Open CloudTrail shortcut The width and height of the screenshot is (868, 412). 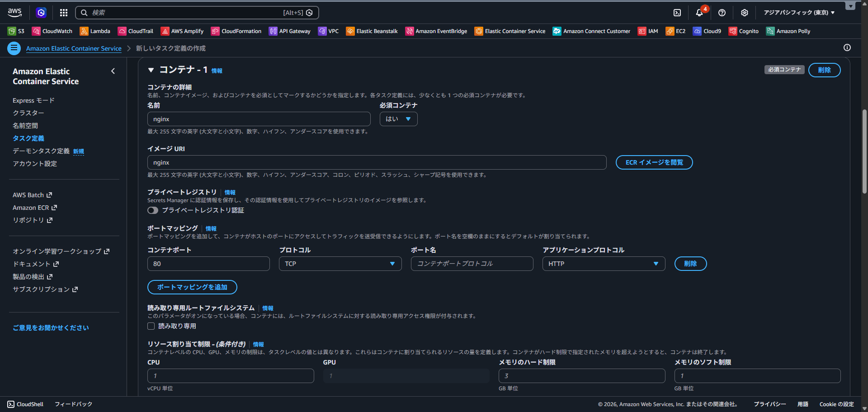click(x=136, y=31)
